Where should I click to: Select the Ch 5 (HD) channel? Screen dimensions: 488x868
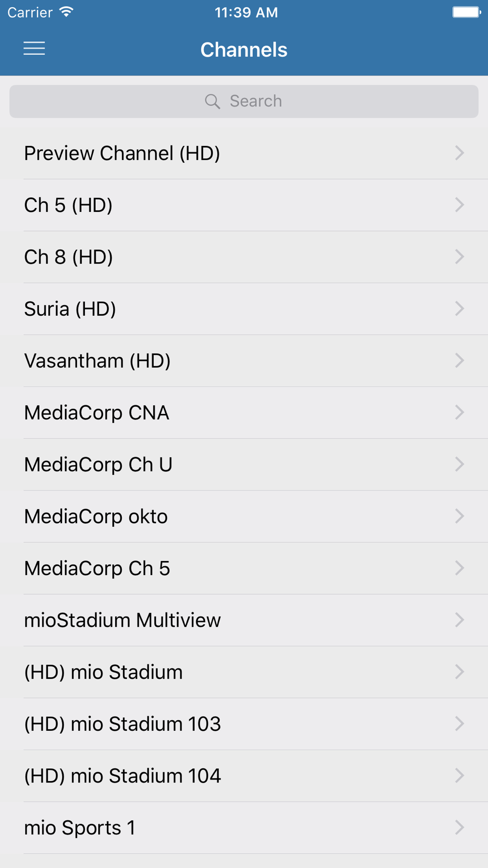pyautogui.click(x=68, y=205)
